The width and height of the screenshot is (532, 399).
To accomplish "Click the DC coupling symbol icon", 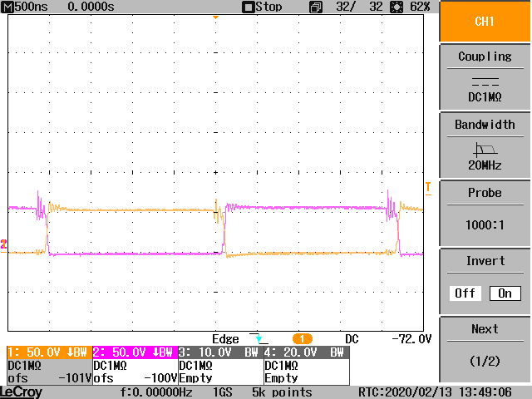I will [x=485, y=81].
